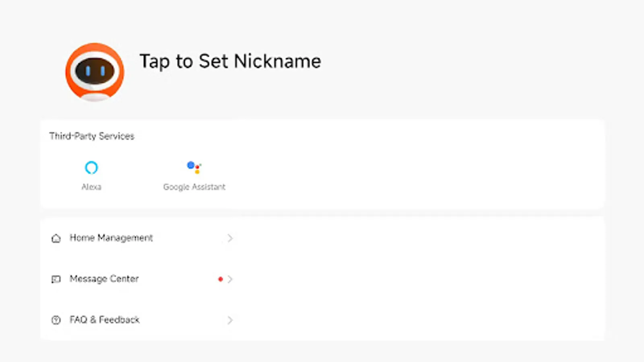Select the Google Assistant label text
This screenshot has height=362, width=644.
[194, 187]
